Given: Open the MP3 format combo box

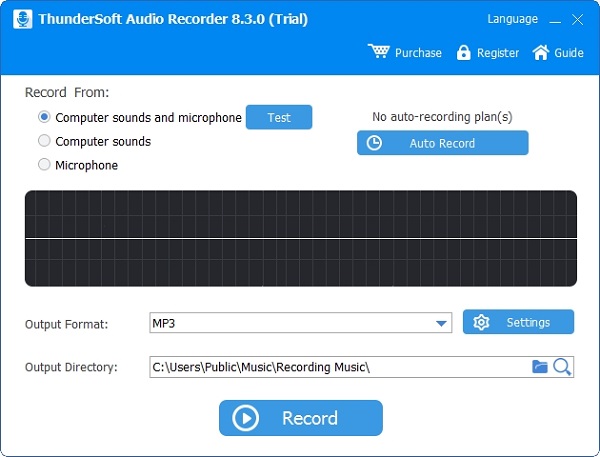Looking at the screenshot, I should coord(290,323).
